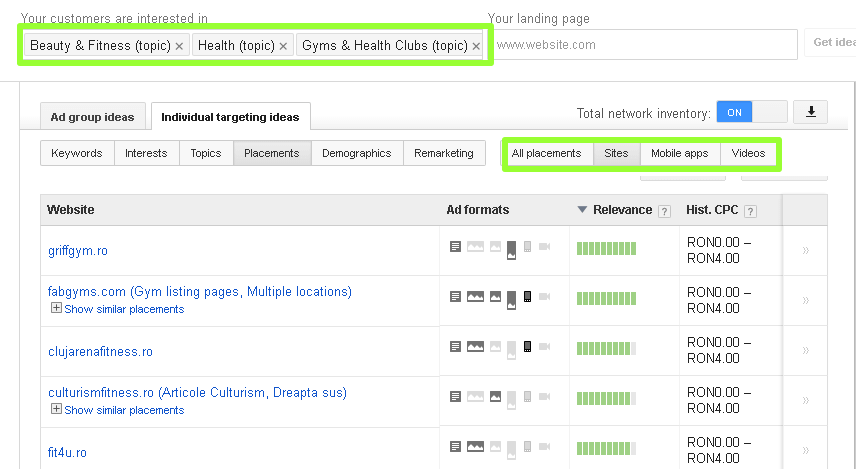Open the Demographics sub-tab
Image resolution: width=856 pixels, height=469 pixels.
(x=357, y=153)
